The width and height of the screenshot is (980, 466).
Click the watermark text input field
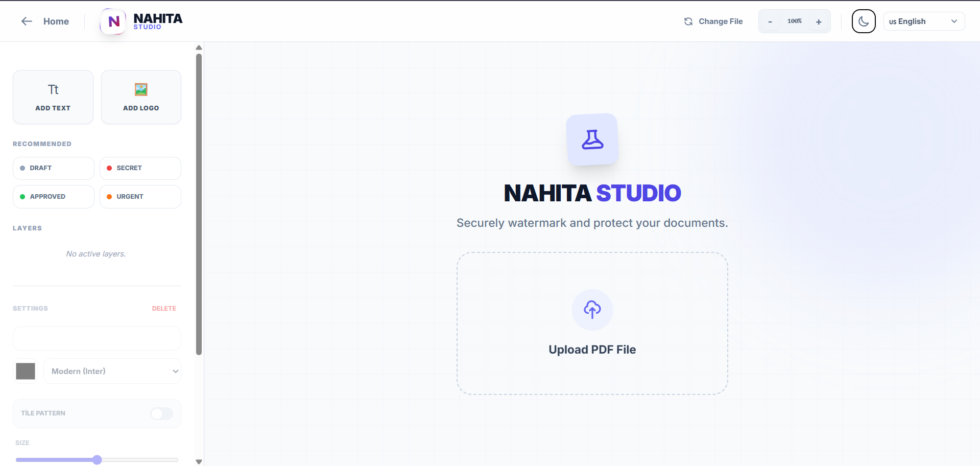(97, 338)
